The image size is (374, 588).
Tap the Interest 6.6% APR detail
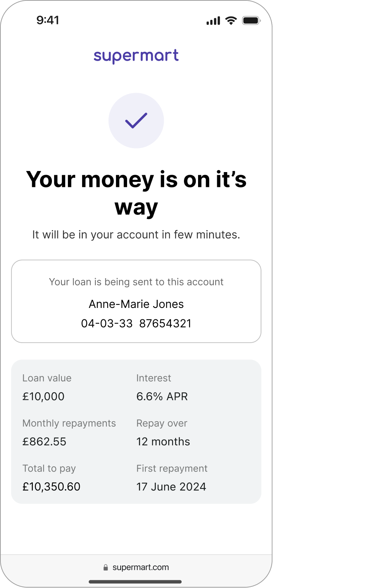[x=162, y=396]
